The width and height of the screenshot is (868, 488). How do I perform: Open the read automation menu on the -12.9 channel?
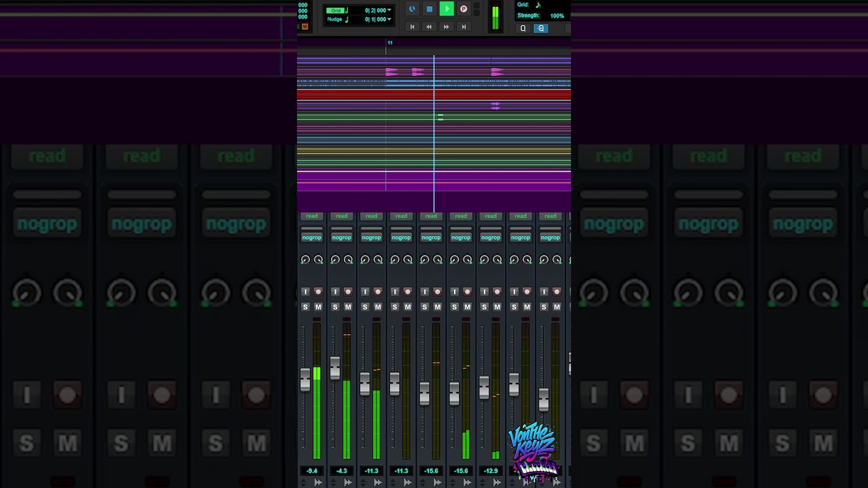click(490, 216)
